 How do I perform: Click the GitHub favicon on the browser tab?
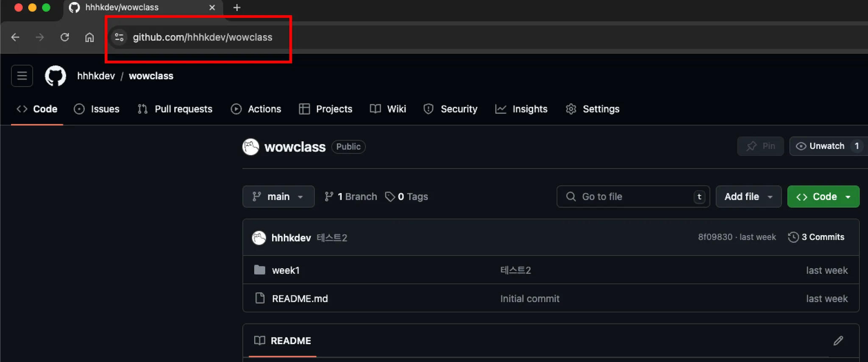pos(74,8)
